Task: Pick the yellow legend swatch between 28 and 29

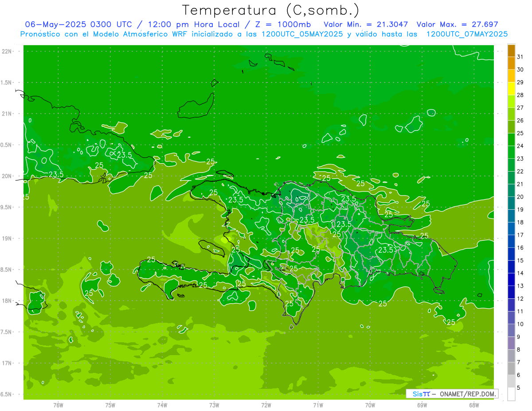Action: 511,89
